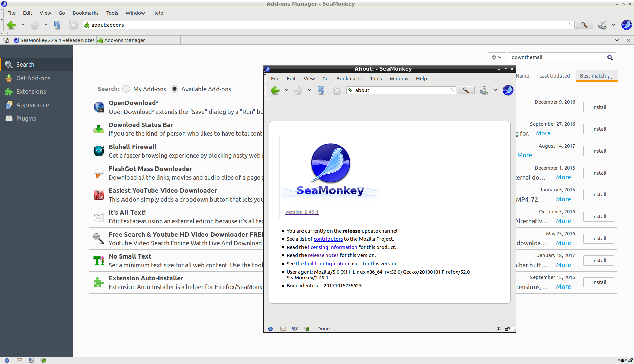
Task: Click More link for No Small Text
Action: 564,265
